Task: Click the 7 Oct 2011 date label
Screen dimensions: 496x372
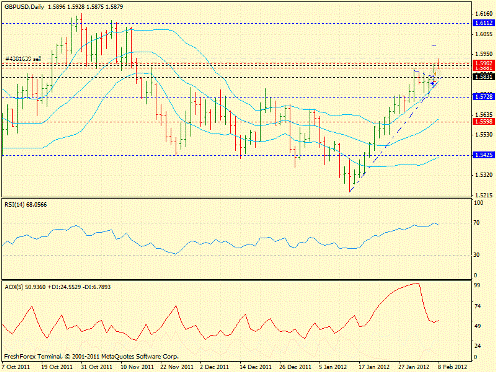Action: point(16,367)
